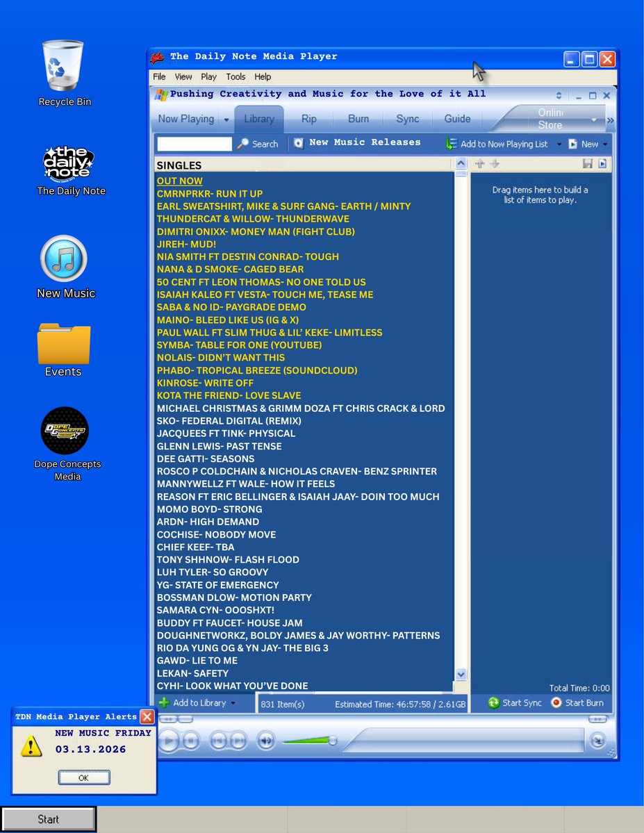
Task: Click the Search magnifier icon
Action: pos(243,143)
